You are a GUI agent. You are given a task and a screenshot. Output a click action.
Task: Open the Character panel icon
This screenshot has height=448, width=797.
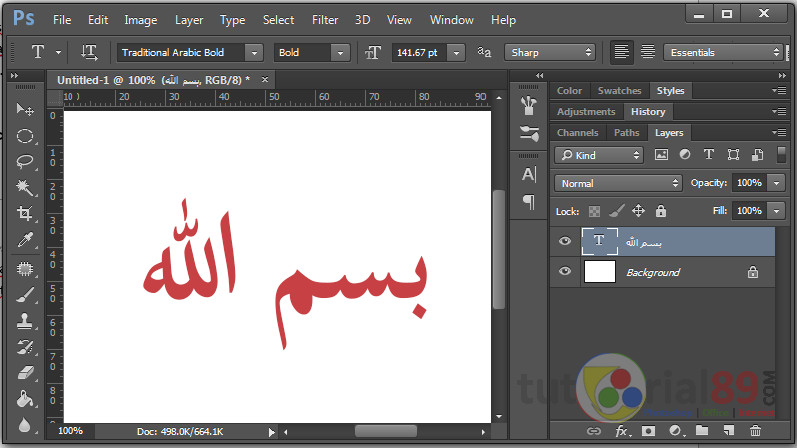point(529,174)
